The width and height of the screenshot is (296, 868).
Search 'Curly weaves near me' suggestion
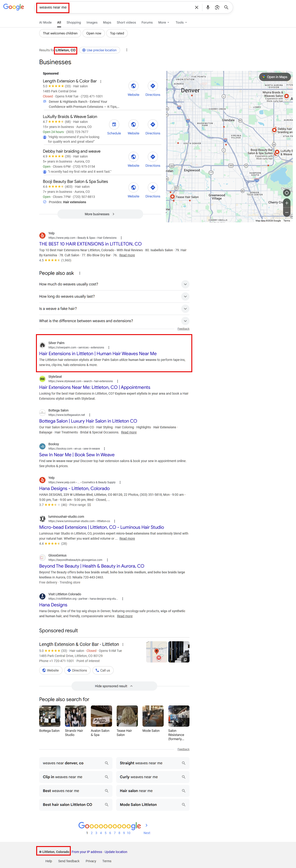(x=153, y=777)
